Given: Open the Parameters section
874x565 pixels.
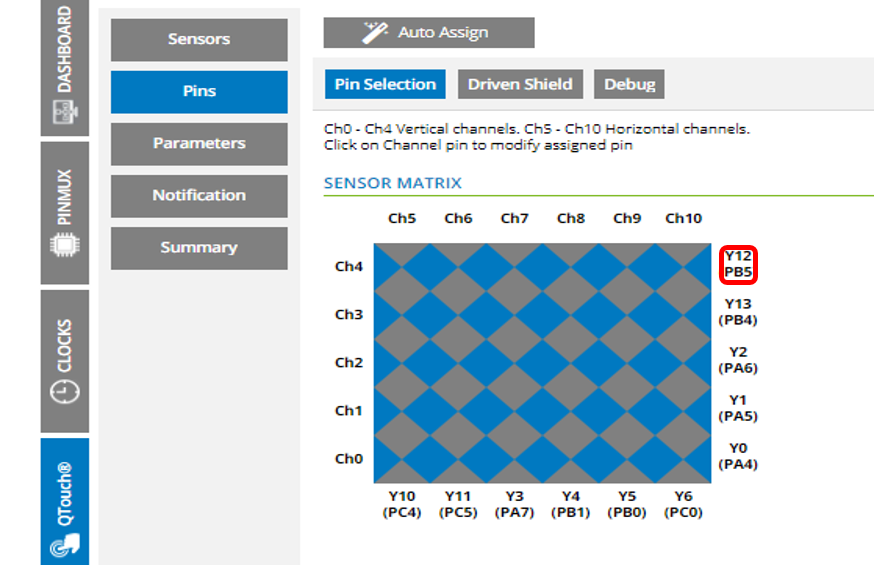Looking at the screenshot, I should point(199,143).
